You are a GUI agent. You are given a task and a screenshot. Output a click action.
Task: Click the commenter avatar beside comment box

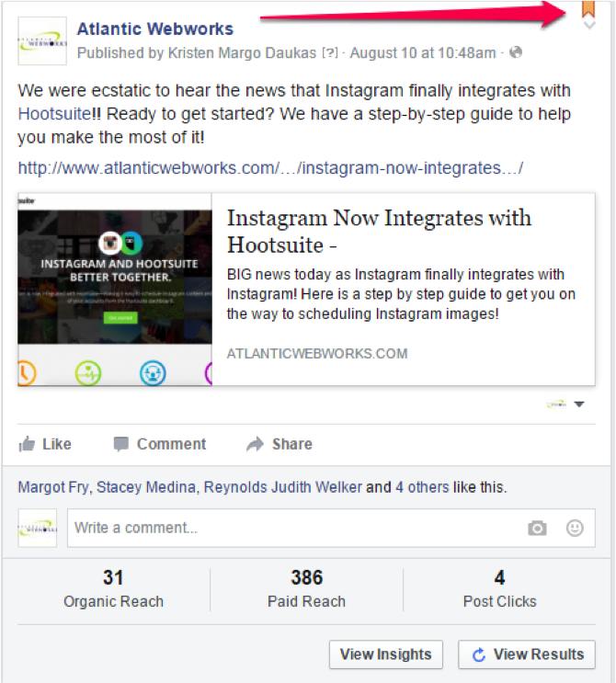point(38,528)
